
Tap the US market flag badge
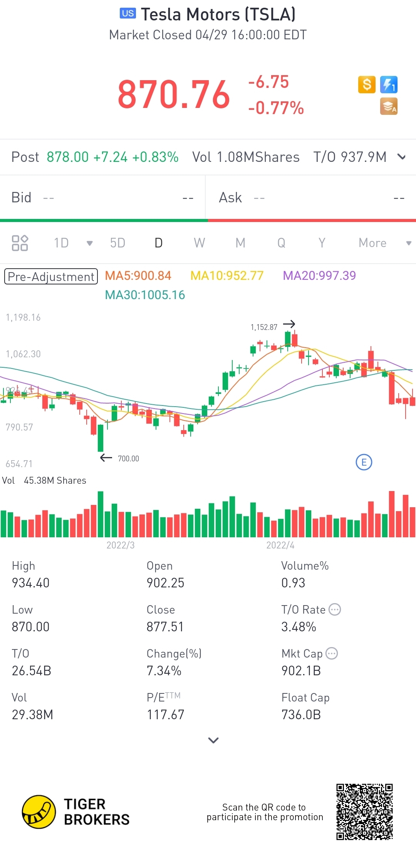coord(127,13)
